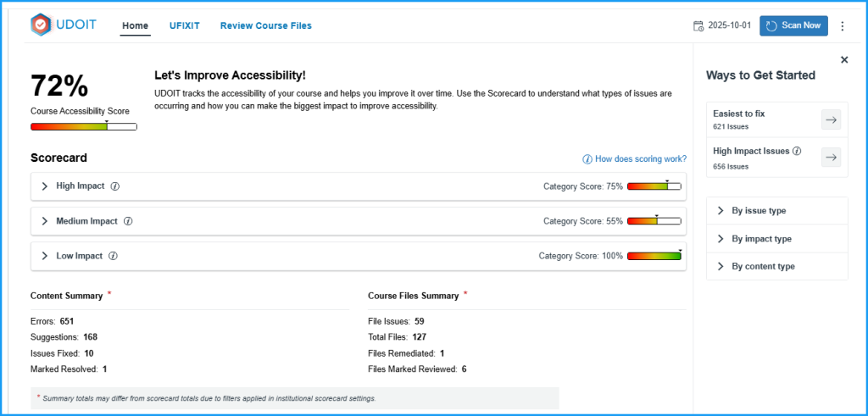The image size is (868, 416).
Task: Open the three-dot options menu
Action: (842, 26)
